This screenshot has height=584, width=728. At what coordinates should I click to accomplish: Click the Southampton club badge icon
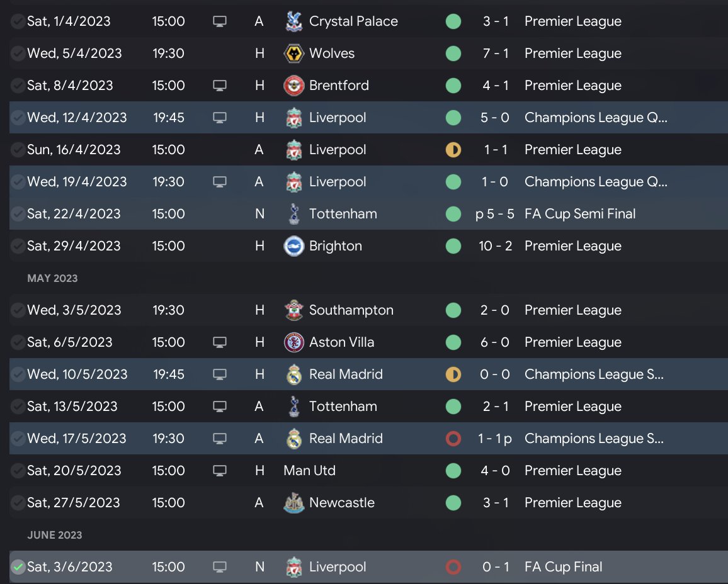click(x=294, y=310)
